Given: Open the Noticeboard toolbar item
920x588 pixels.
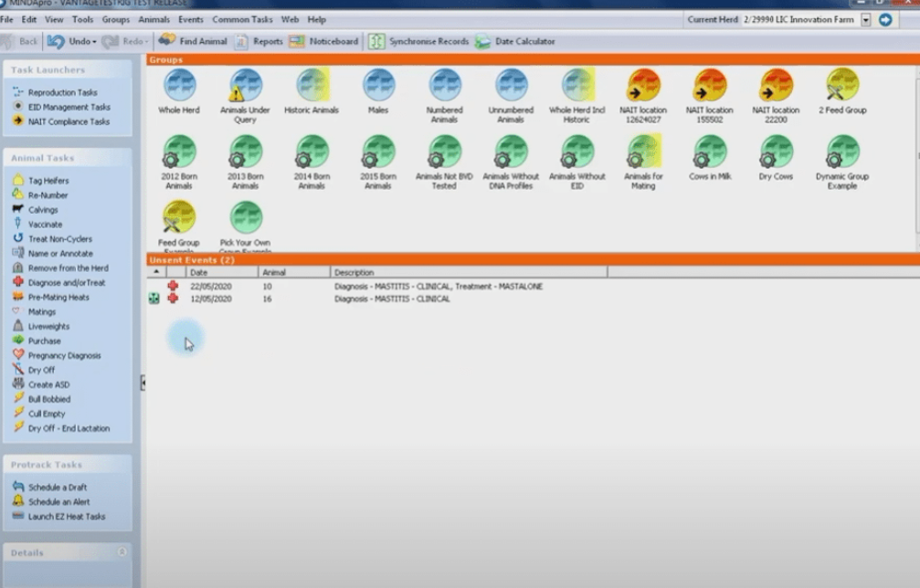Looking at the screenshot, I should (x=324, y=41).
